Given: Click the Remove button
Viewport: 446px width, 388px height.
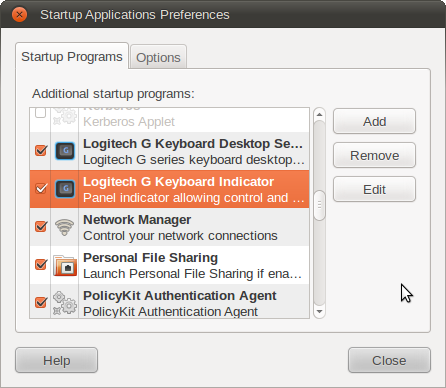Looking at the screenshot, I should (x=374, y=155).
